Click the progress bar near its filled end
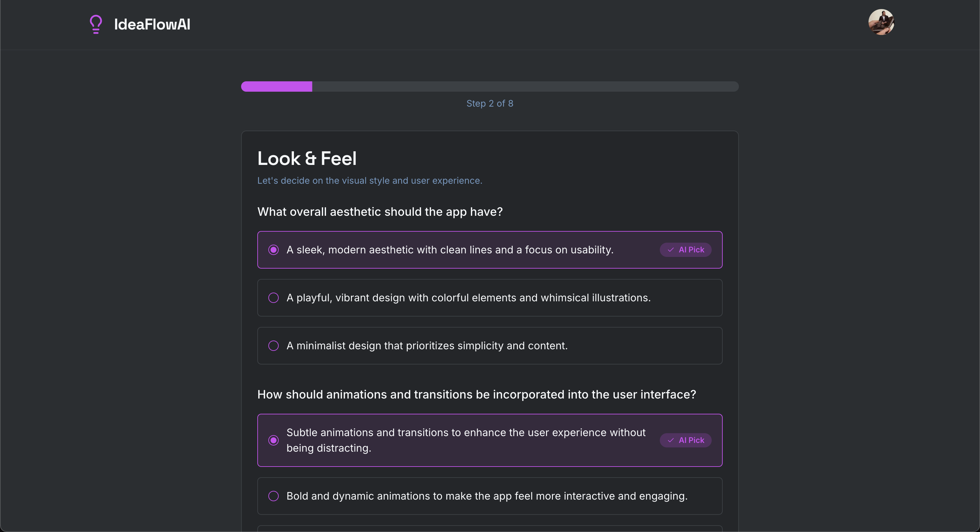Screen dimensions: 980x532 (x=304, y=86)
